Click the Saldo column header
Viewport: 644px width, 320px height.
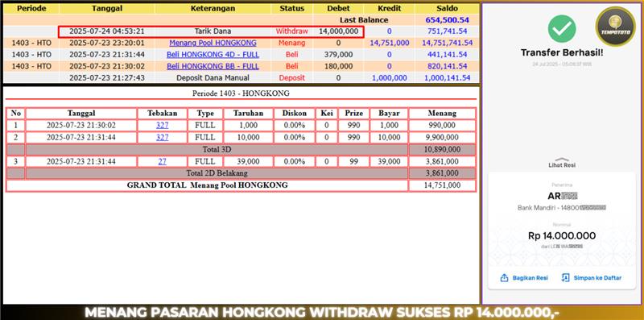(448, 8)
